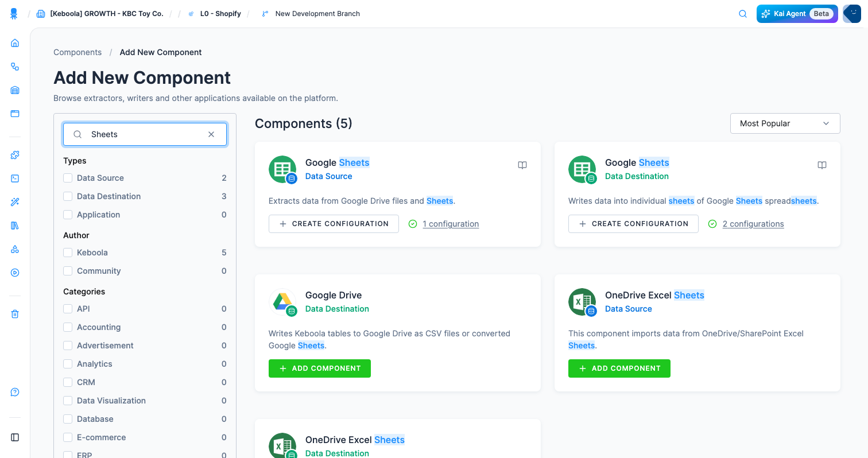The width and height of the screenshot is (868, 458).
Task: Click the branch icon beside New Development Branch
Action: (265, 14)
